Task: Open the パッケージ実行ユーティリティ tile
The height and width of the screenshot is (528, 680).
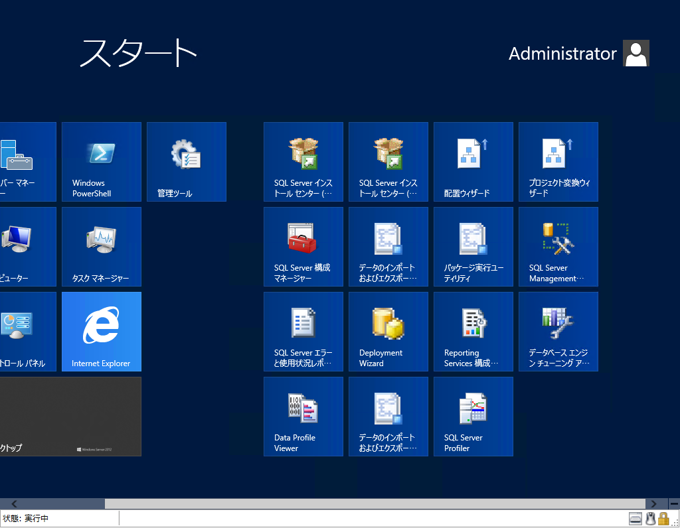Action: (x=473, y=247)
